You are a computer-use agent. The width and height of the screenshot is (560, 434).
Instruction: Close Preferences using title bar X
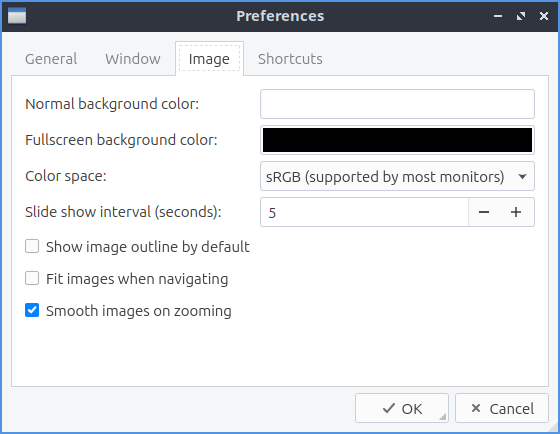[x=544, y=16]
